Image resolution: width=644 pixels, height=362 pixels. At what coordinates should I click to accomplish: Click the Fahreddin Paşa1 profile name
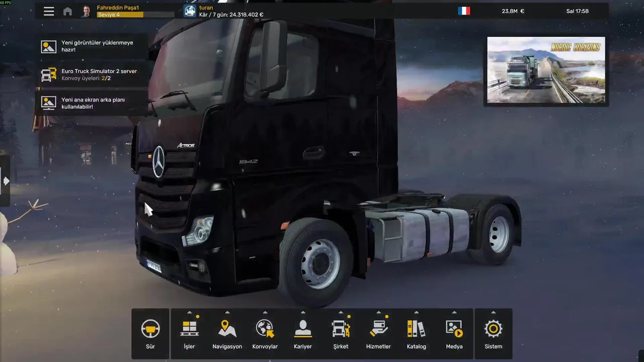tap(118, 8)
